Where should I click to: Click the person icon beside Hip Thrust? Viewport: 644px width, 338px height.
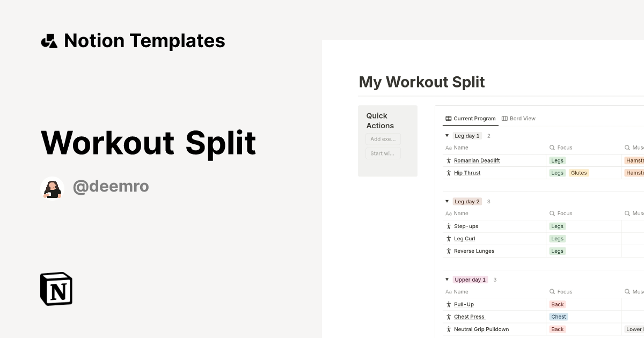(x=448, y=173)
